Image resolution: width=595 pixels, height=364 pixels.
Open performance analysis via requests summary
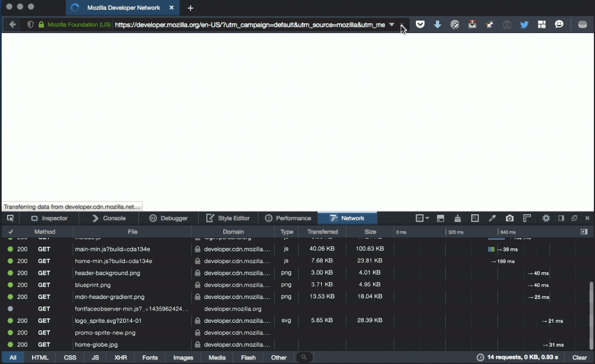(518, 357)
